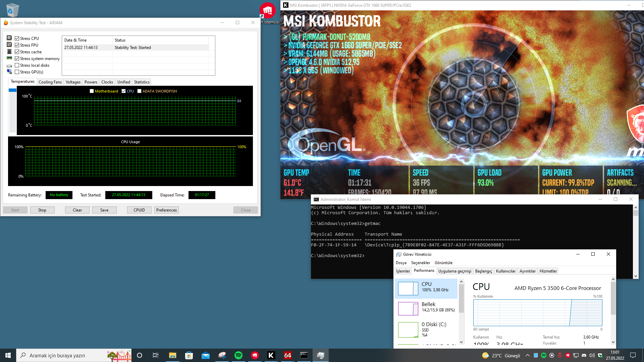Open AIDA64 Preferences
Viewport: 644px width, 362px height.
[x=166, y=210]
